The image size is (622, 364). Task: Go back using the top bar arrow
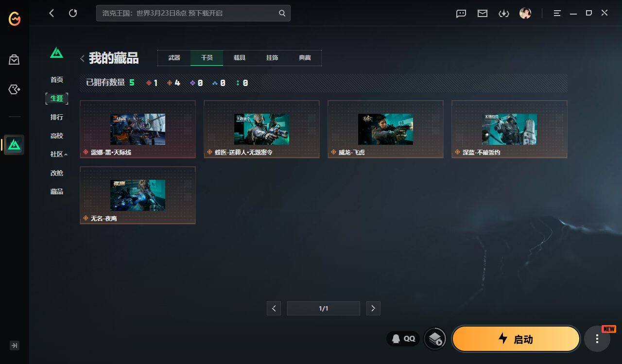click(52, 13)
